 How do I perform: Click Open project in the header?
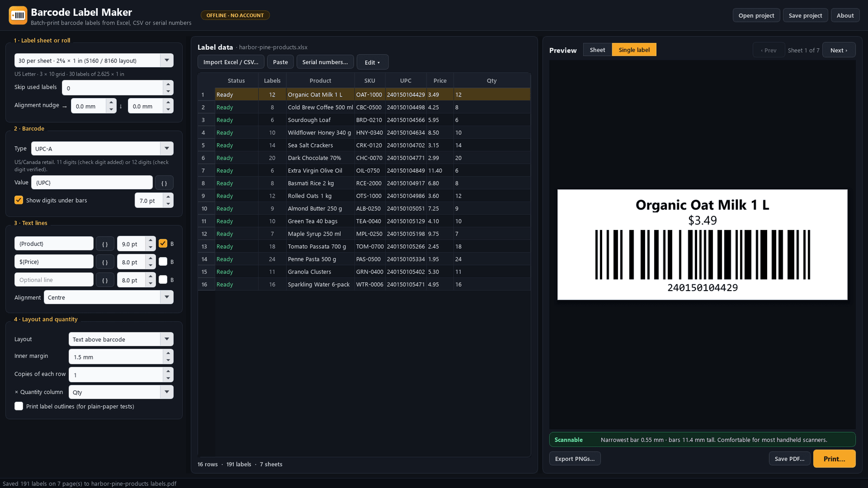(x=756, y=15)
